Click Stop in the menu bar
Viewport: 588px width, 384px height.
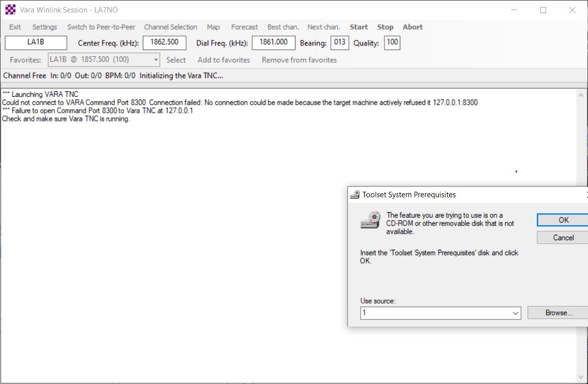pos(385,27)
